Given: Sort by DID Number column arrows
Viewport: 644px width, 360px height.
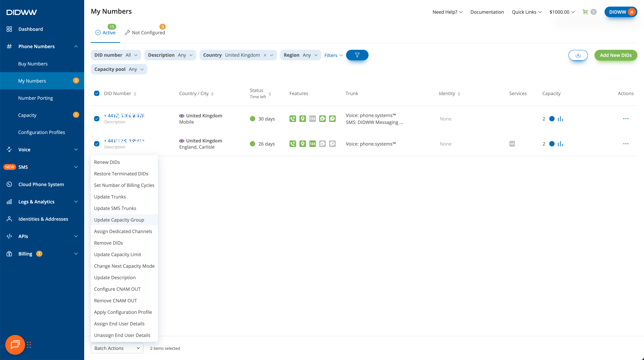Looking at the screenshot, I should tap(135, 94).
